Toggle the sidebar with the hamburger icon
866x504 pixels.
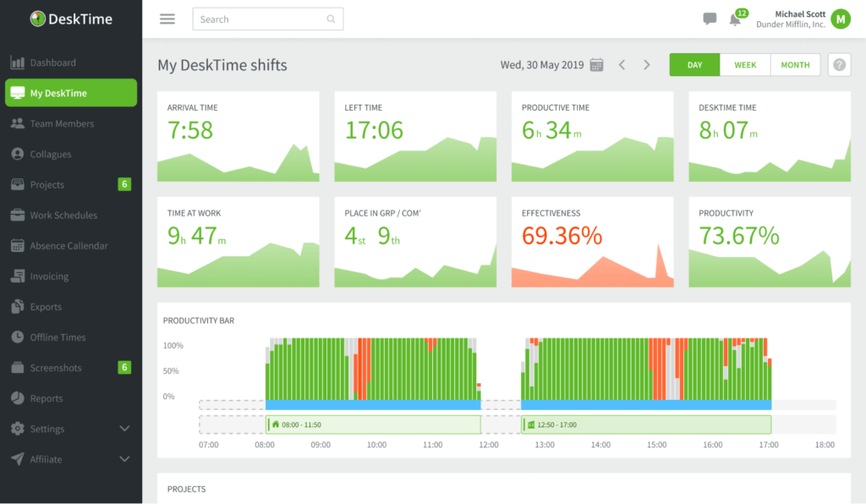point(167,19)
